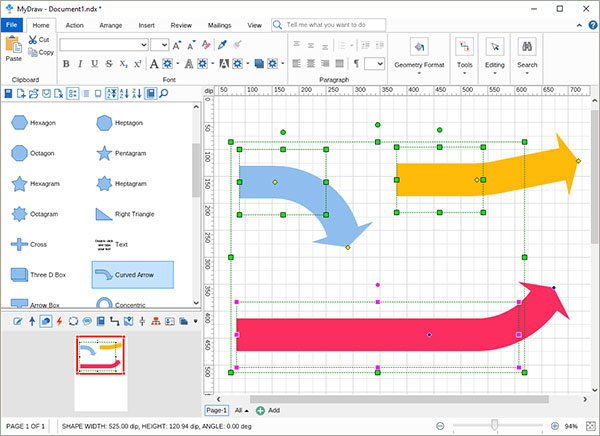Toggle Underline text formatting
Image resolution: width=600 pixels, height=436 pixels.
(95, 64)
